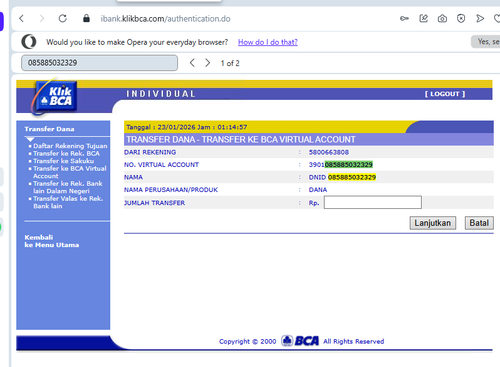
Task: Click the NAMA value DNID 085885032329
Action: [x=342, y=177]
